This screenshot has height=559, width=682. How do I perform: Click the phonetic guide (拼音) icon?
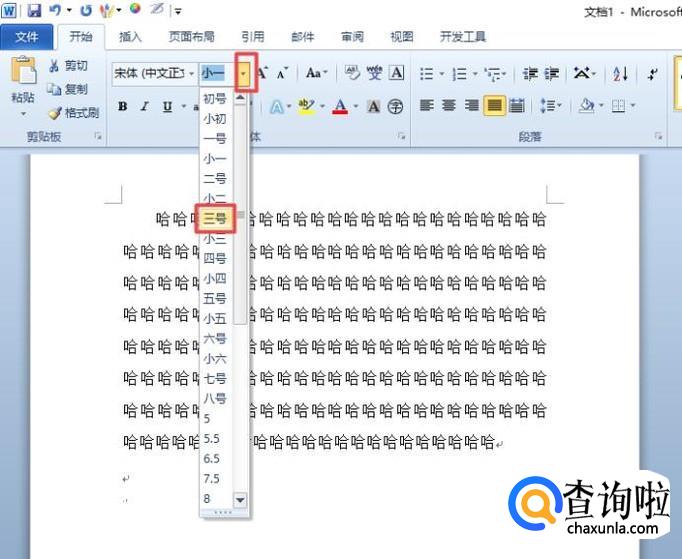(374, 73)
